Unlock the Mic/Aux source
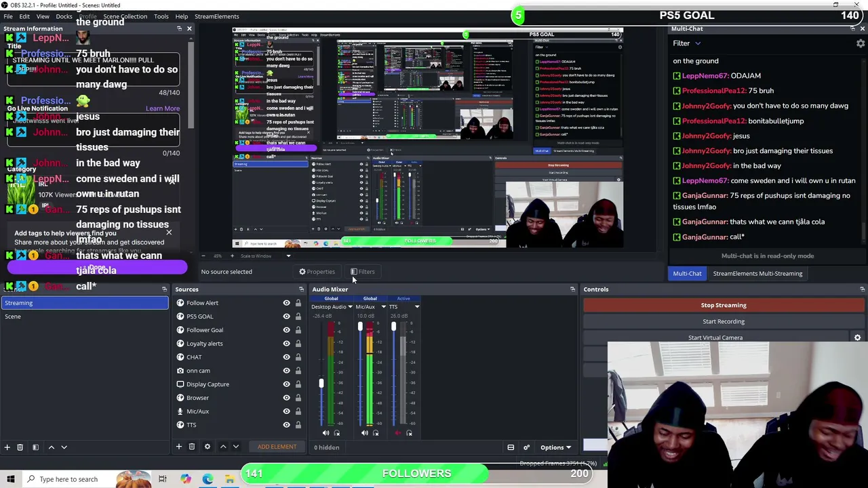Viewport: 868px width, 488px height. (298, 411)
